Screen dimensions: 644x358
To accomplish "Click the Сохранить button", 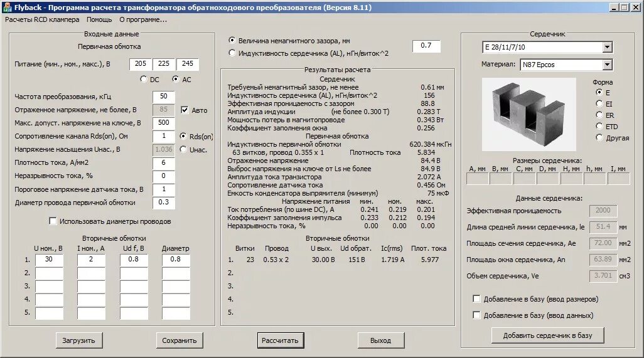I will point(179,340).
